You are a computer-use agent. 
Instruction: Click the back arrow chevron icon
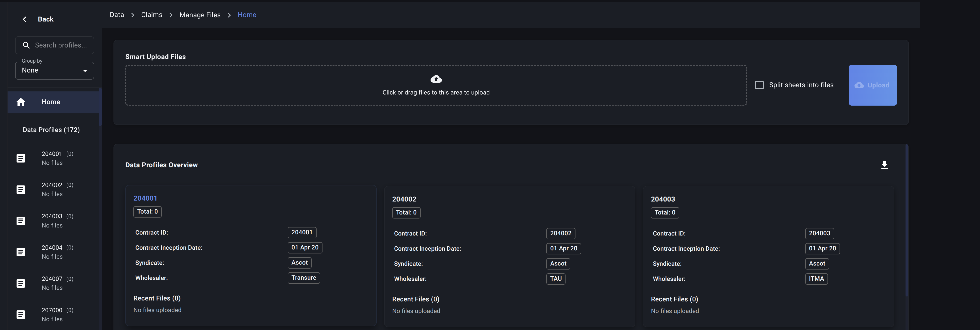point(24,19)
